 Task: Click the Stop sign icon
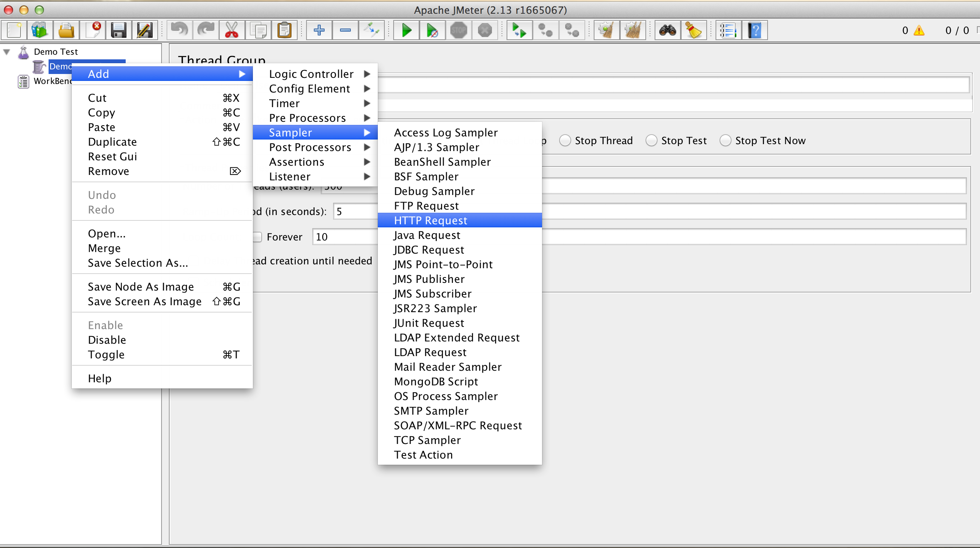pyautogui.click(x=459, y=30)
